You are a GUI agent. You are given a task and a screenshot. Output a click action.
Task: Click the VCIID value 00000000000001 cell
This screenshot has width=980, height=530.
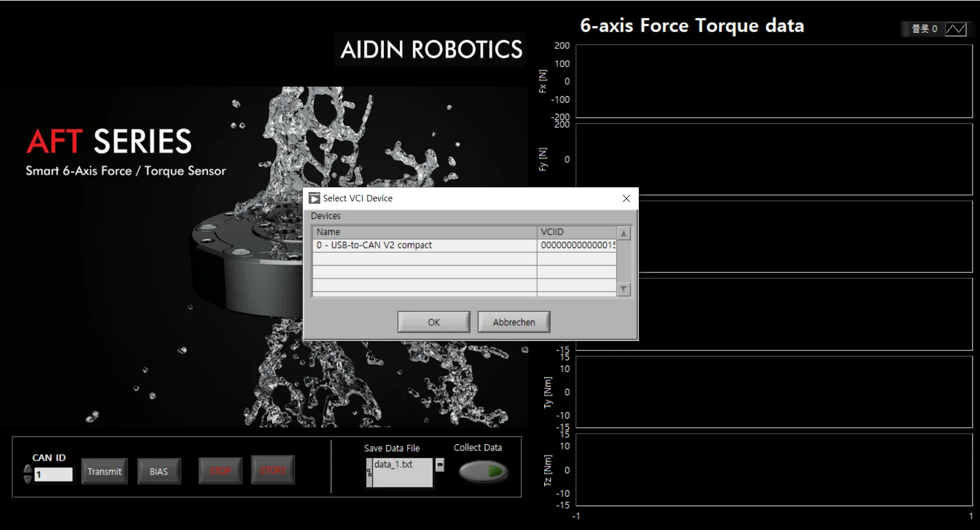(x=577, y=245)
